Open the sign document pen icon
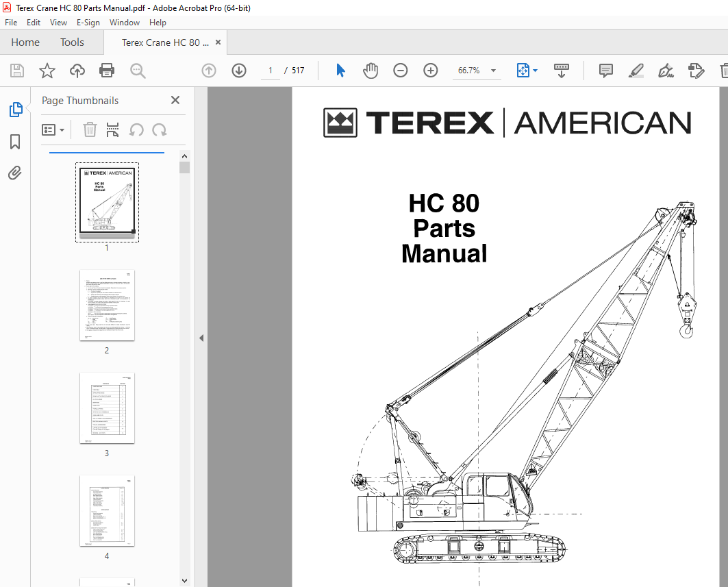 666,71
